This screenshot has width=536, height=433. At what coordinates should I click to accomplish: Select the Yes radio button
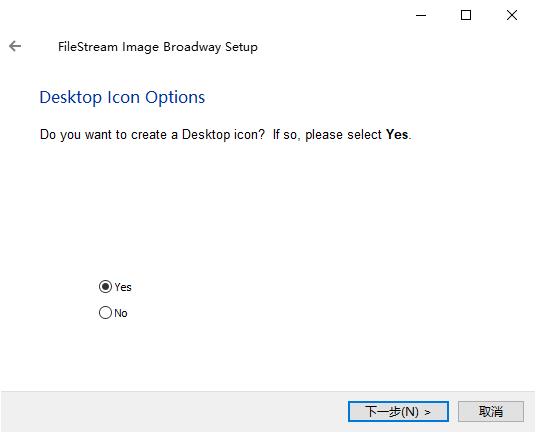pos(105,286)
